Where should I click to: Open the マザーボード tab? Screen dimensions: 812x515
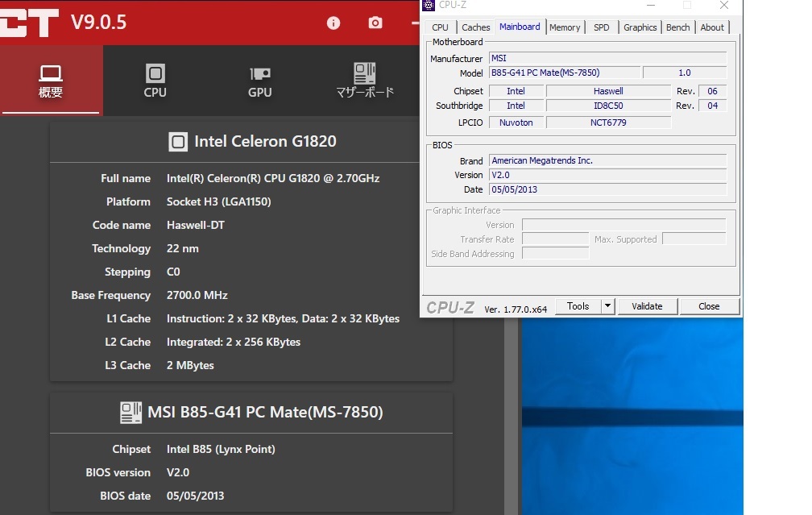point(365,81)
